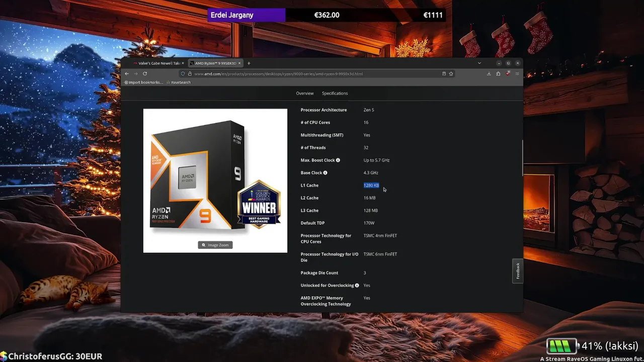This screenshot has width=644, height=362.
Task: Click the €362.00 amount in overlay
Action: pyautogui.click(x=327, y=15)
